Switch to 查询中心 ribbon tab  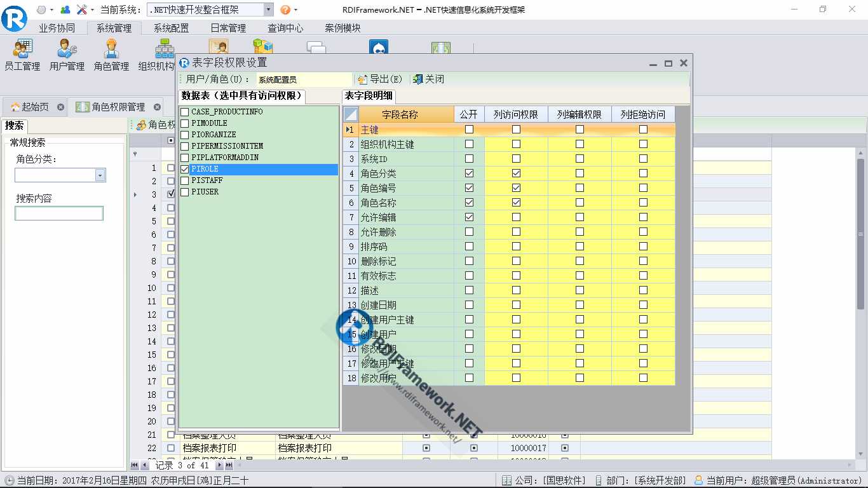(x=286, y=28)
